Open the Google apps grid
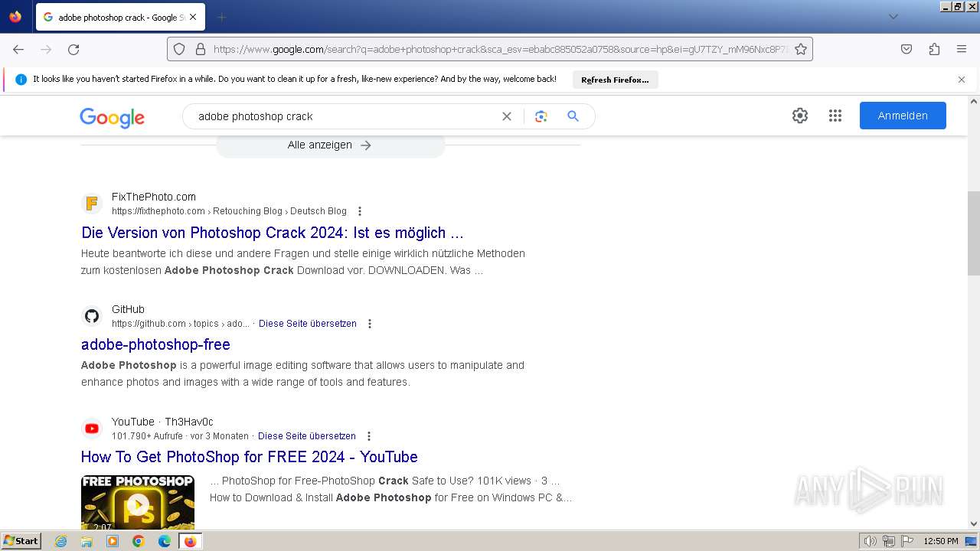The height and width of the screenshot is (551, 980). point(835,116)
